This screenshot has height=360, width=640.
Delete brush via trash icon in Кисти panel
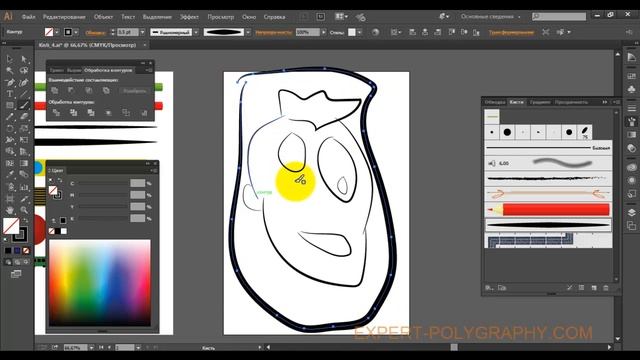coord(606,288)
